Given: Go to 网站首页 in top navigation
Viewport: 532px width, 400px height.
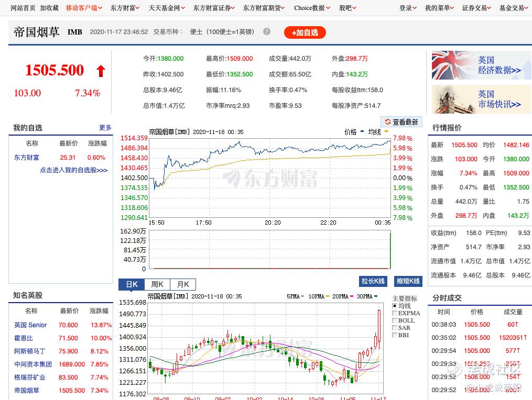Looking at the screenshot, I should tap(23, 8).
